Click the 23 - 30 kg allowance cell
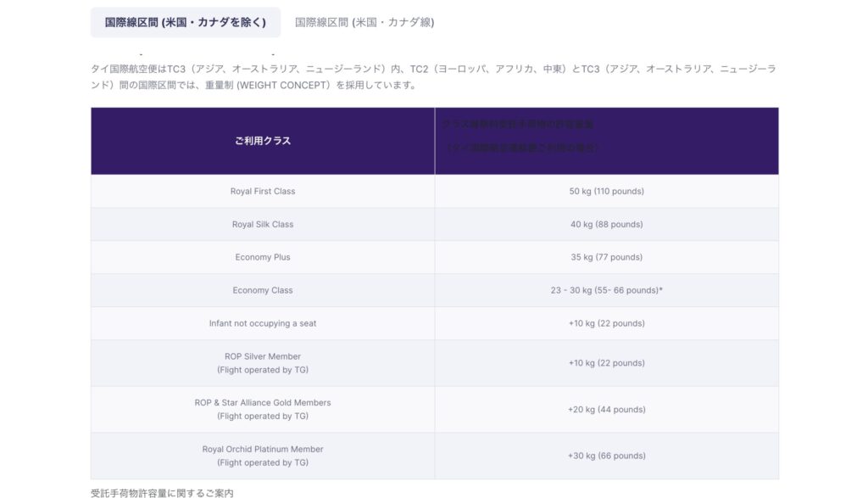 (x=606, y=290)
